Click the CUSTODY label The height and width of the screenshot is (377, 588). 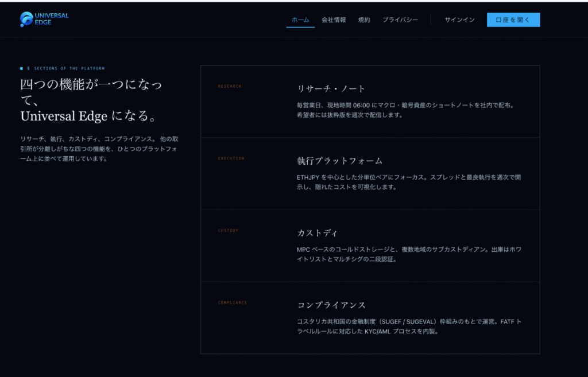[x=228, y=231]
